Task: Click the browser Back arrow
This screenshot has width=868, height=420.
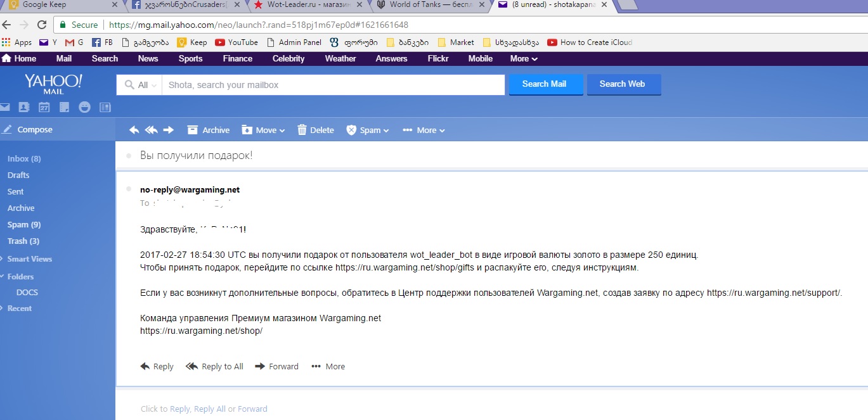Action: (6, 25)
